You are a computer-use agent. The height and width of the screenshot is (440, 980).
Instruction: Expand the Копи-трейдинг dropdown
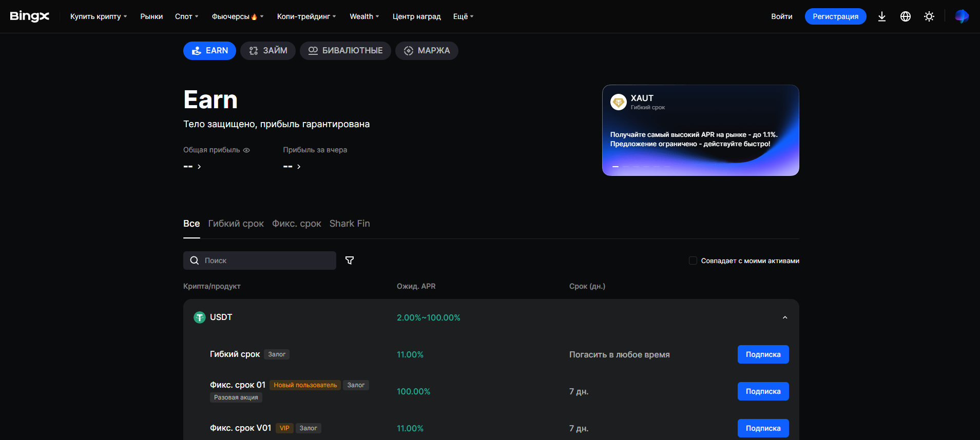click(306, 16)
